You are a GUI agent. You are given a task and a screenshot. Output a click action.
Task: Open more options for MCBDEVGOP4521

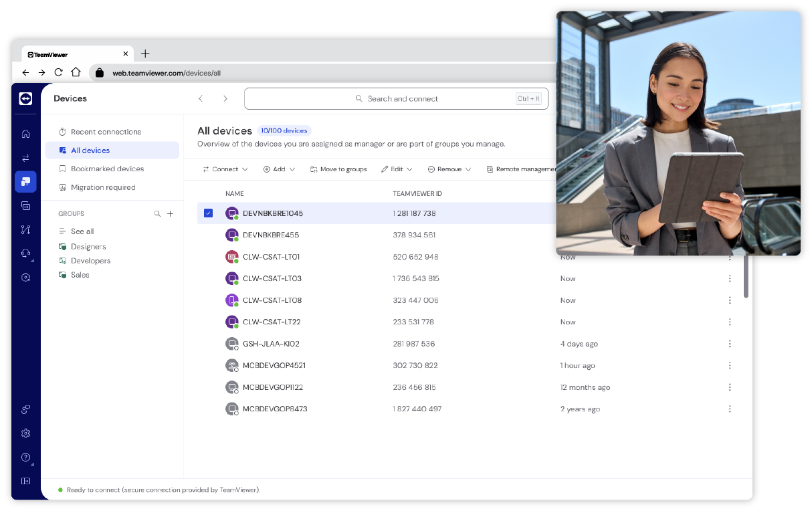click(x=730, y=366)
